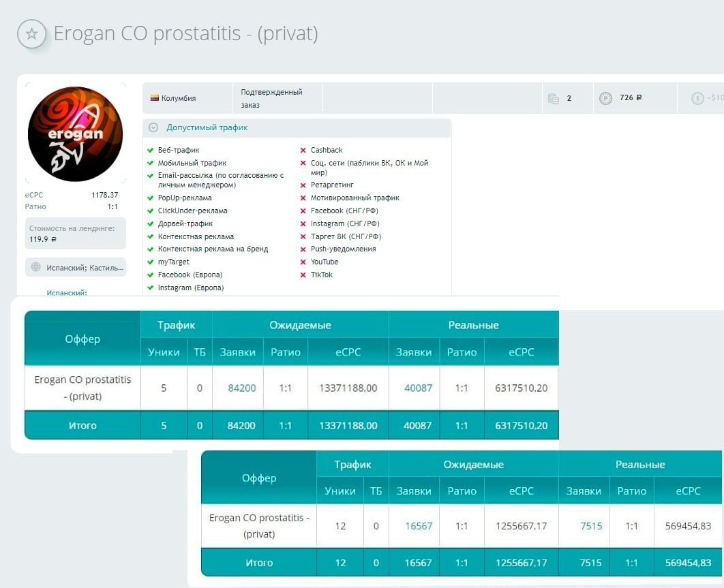Open the round Erogan offer logo
Screen dimensions: 724x588
[x=75, y=134]
